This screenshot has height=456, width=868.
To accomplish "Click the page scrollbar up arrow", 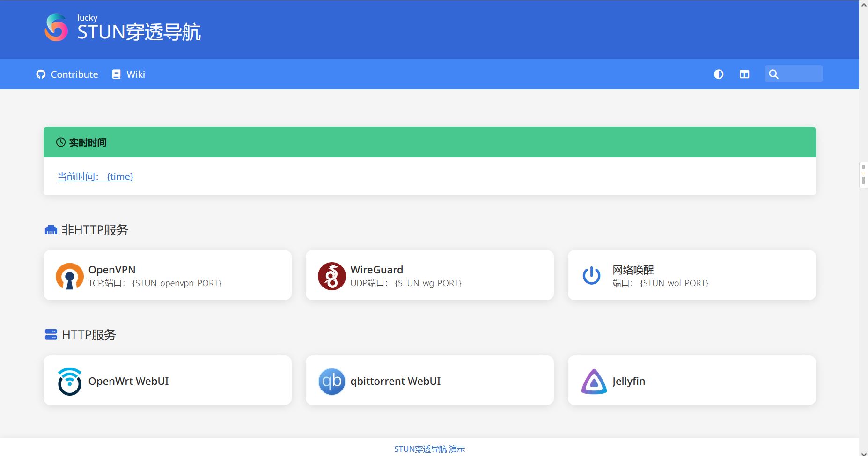I will [x=863, y=5].
